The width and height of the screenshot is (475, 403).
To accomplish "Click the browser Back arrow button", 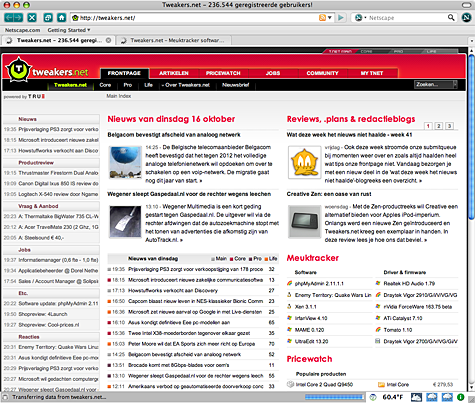I will (x=9, y=17).
